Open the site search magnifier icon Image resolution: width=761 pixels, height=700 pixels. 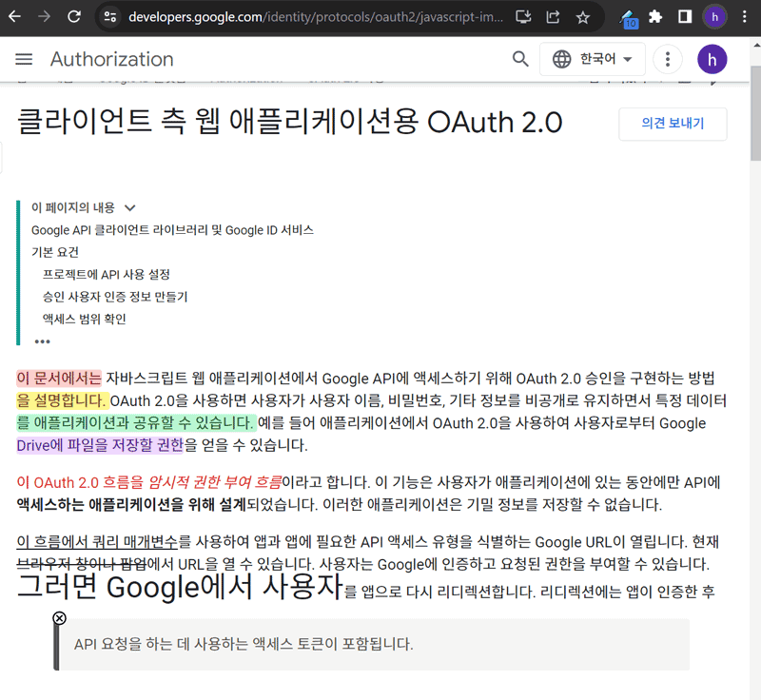pos(520,59)
